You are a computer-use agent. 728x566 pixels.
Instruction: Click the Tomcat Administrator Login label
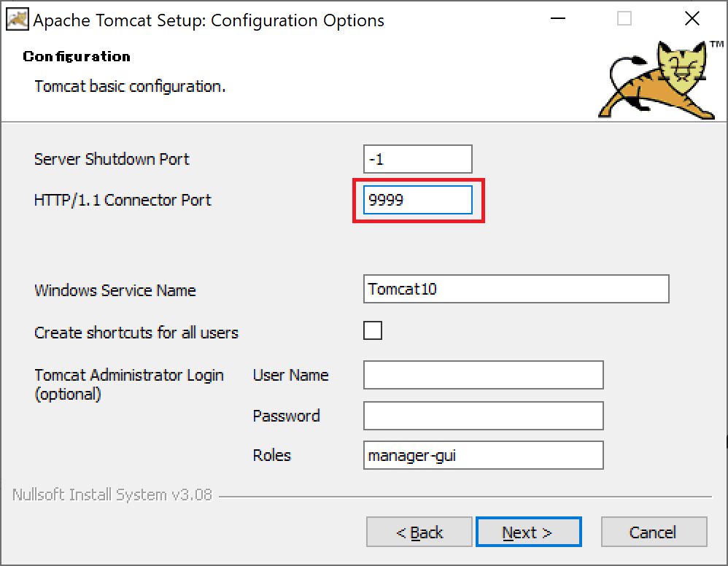(129, 375)
